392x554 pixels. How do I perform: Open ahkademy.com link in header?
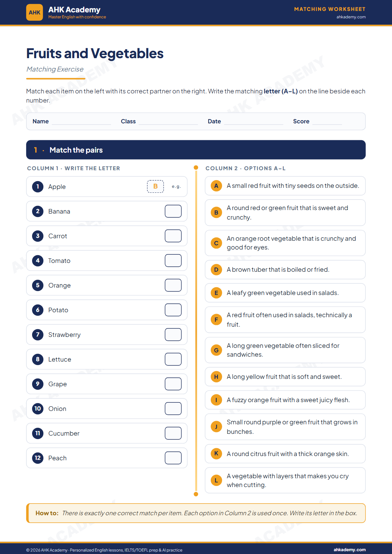click(351, 17)
